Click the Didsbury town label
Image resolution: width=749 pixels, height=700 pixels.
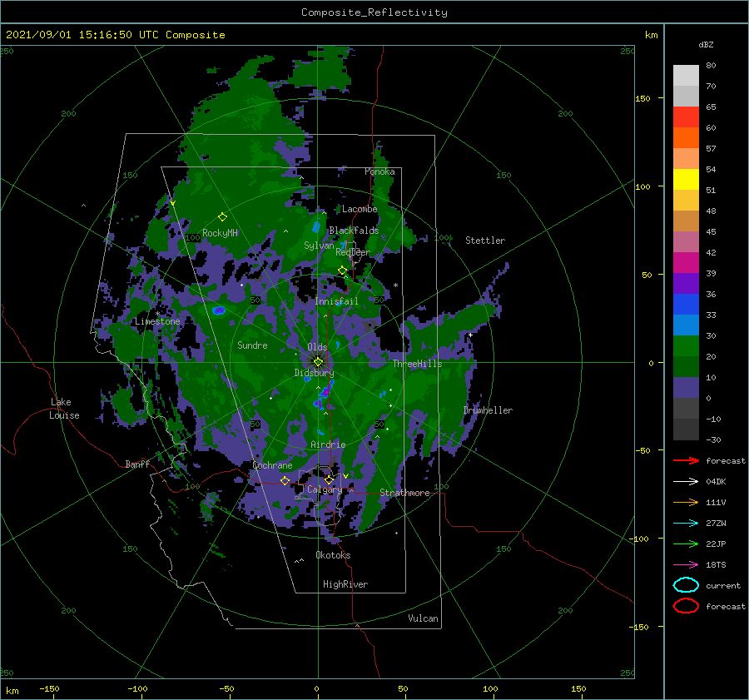point(314,373)
